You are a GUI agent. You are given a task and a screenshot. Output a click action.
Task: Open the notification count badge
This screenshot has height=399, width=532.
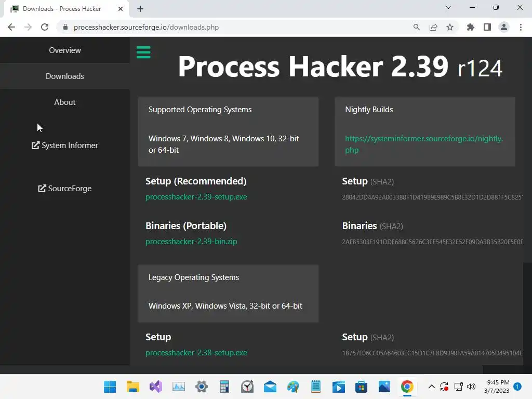(x=517, y=387)
